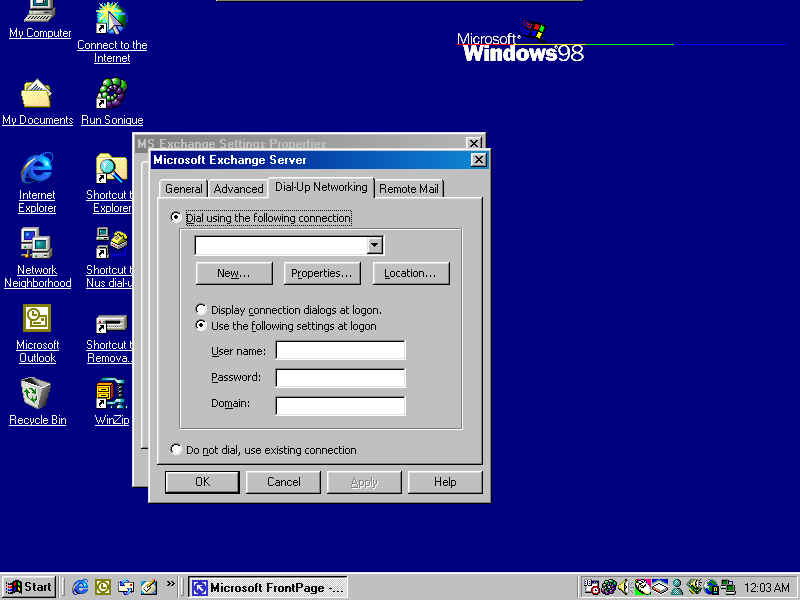The width and height of the screenshot is (800, 600).
Task: Open connection Properties... button
Action: [x=322, y=273]
